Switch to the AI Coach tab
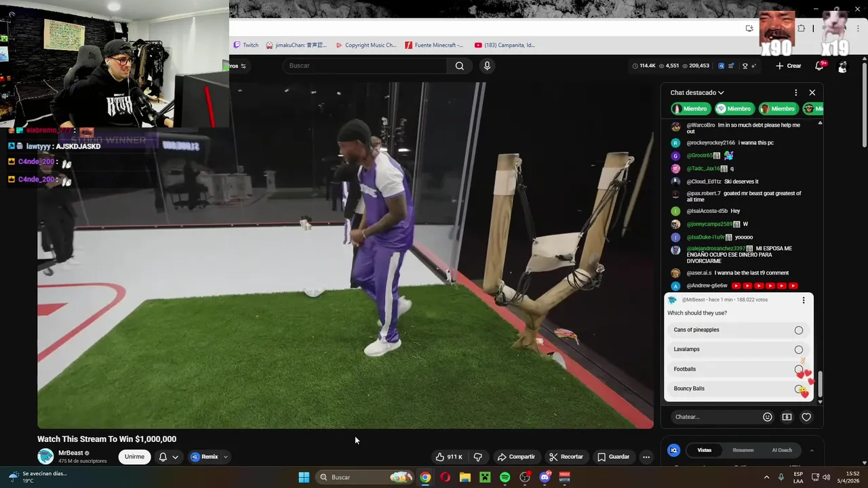 tap(782, 450)
